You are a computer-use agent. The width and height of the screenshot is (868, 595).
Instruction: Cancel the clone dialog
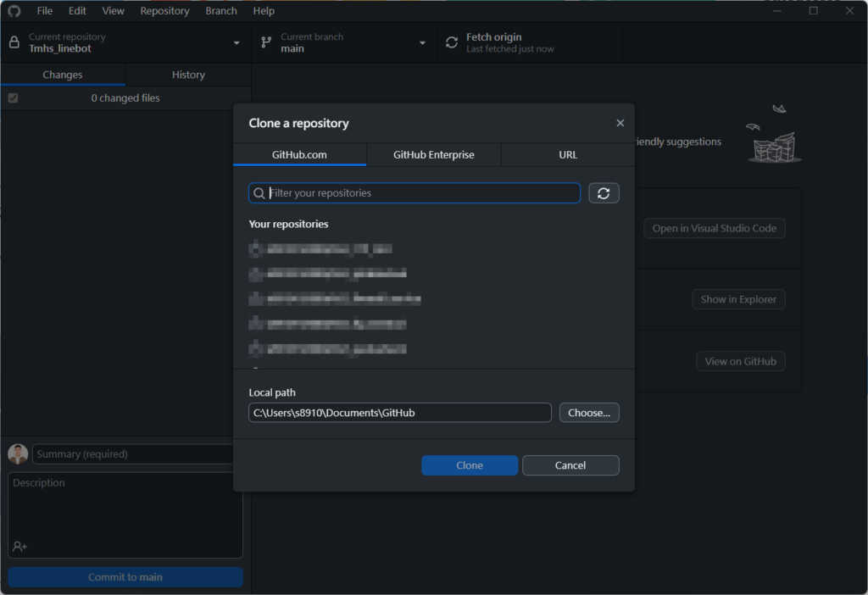click(570, 465)
